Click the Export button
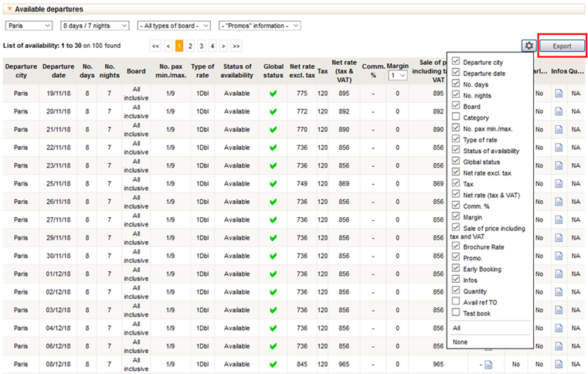Viewport: 588px width, 374px height. point(562,46)
